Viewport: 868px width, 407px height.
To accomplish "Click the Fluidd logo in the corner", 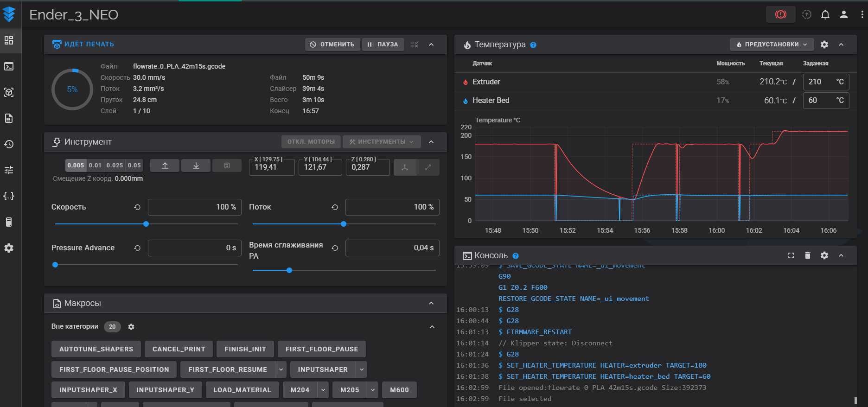I will click(x=9, y=14).
